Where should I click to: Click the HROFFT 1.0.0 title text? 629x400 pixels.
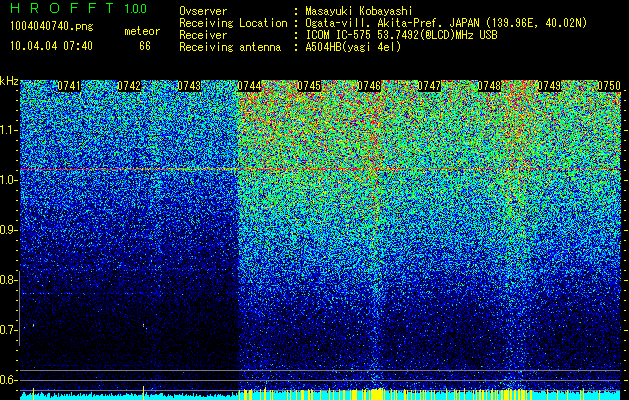click(78, 8)
